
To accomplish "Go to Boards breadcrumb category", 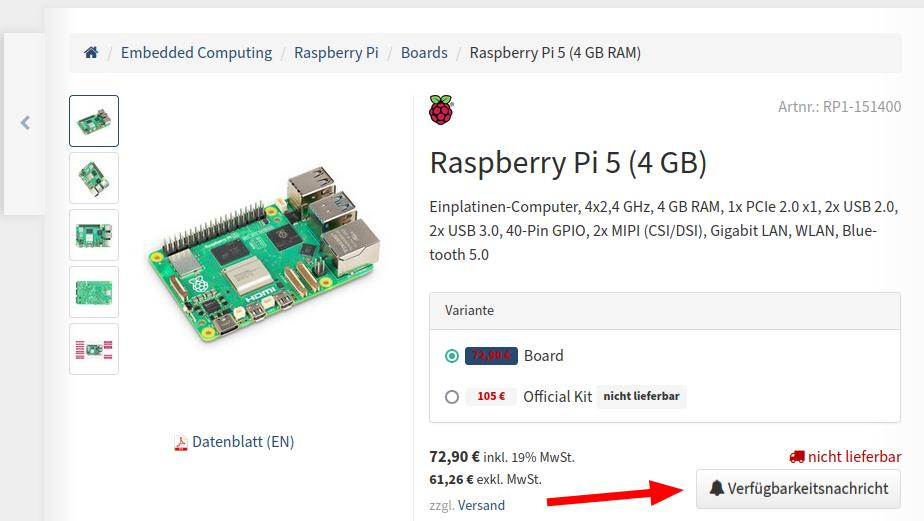I will tap(424, 53).
